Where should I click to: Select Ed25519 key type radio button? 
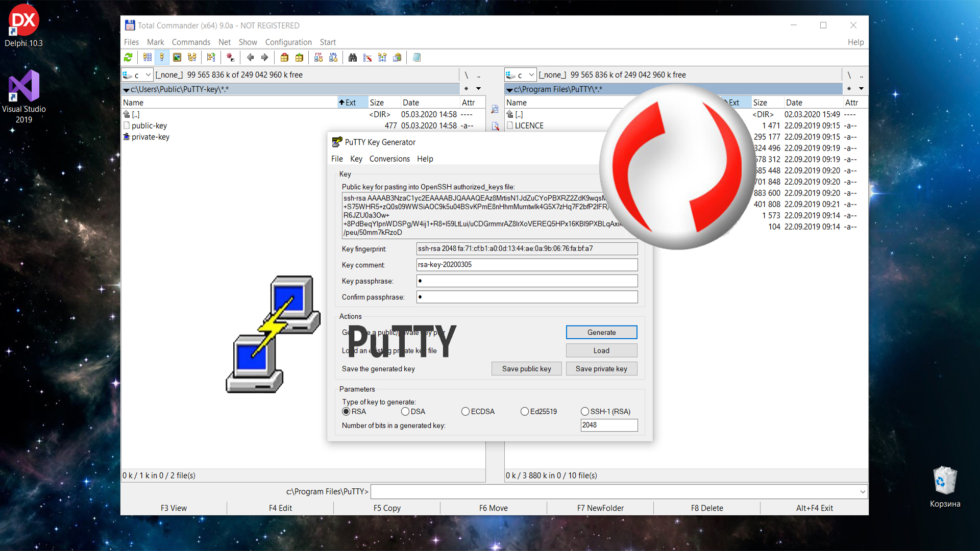(525, 412)
